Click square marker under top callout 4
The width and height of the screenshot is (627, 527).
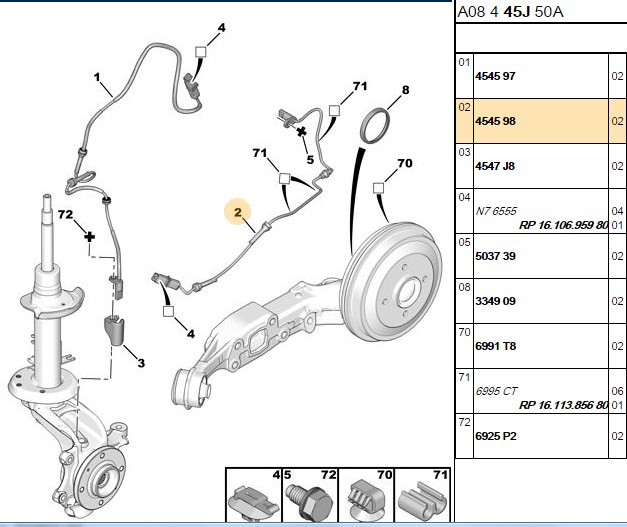pos(200,52)
